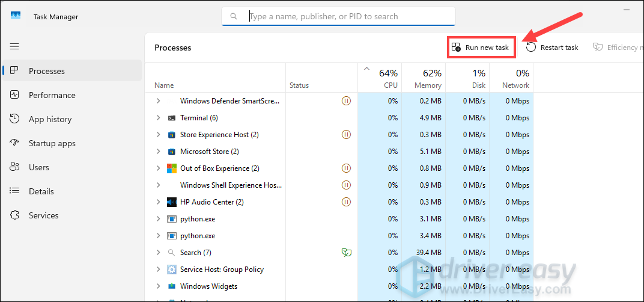This screenshot has width=644, height=302.
Task: Sort processes by the Name column
Action: [x=216, y=78]
